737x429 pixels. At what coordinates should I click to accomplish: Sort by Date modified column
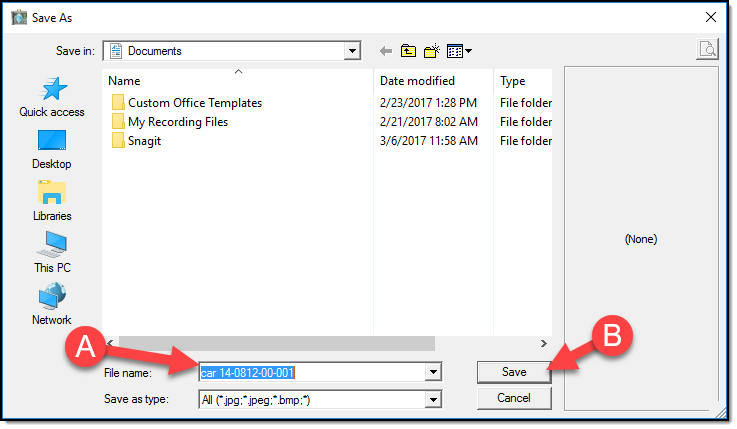coord(417,81)
